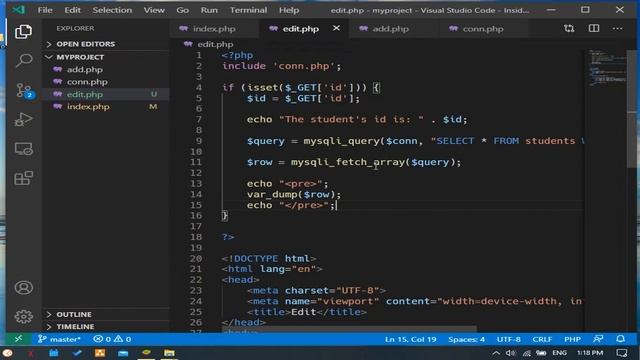640x360 pixels.
Task: Open the errors and warnings panel
Action: (x=112, y=339)
